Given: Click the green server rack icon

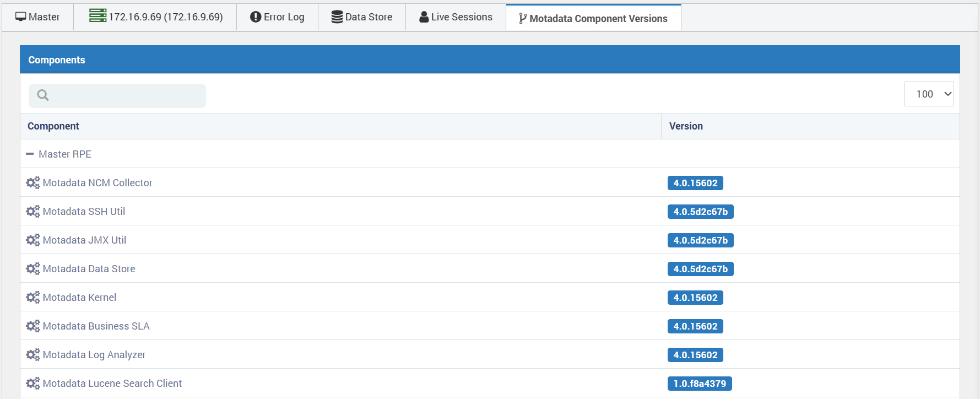Looking at the screenshot, I should point(98,16).
